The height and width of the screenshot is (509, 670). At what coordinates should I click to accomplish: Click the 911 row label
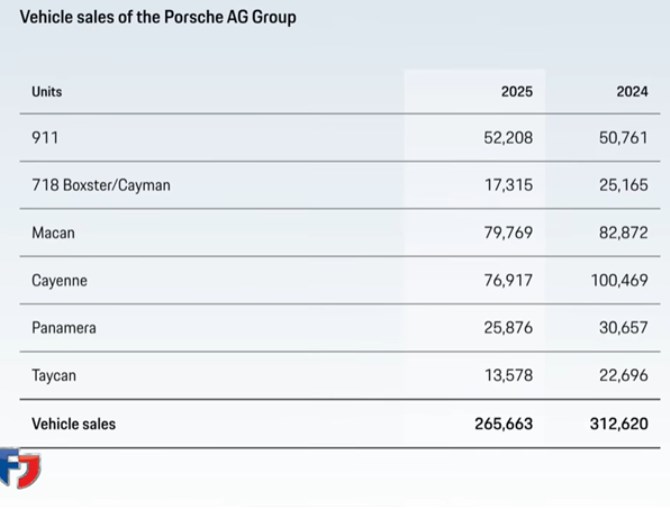tap(45, 137)
